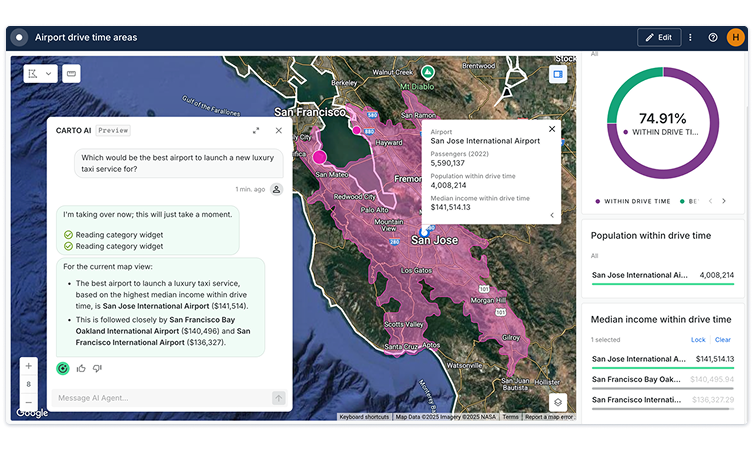Toggle the widgets side panel icon
The height and width of the screenshot is (450, 754).
pos(558,74)
